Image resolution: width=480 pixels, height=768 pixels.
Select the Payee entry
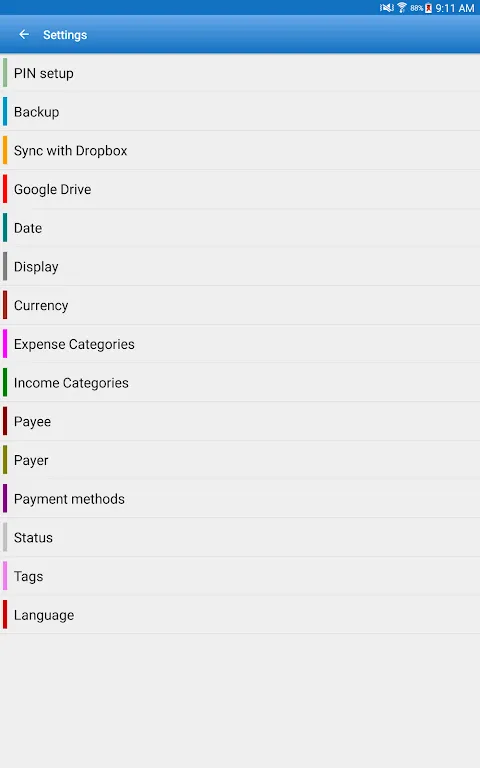coord(240,421)
